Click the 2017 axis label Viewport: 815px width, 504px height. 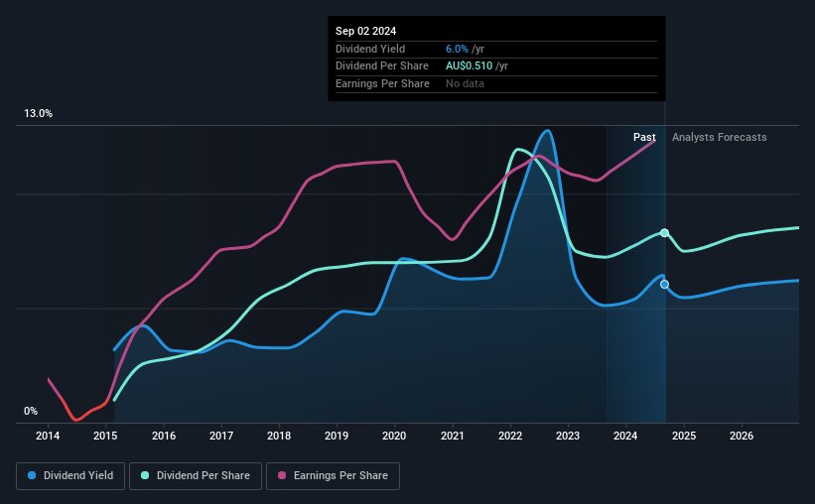(x=221, y=436)
